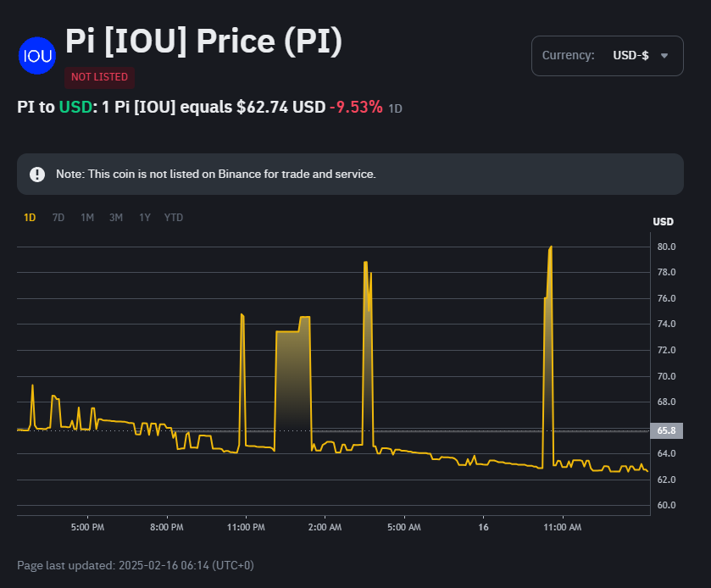The height and width of the screenshot is (588, 711).
Task: Click the 8:00 PM time axis label
Action: (x=167, y=527)
